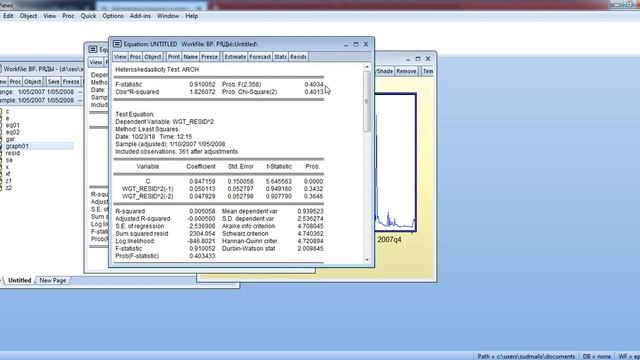Click the resid series icon
The height and width of the screenshot is (360, 640).
[x=1, y=153]
